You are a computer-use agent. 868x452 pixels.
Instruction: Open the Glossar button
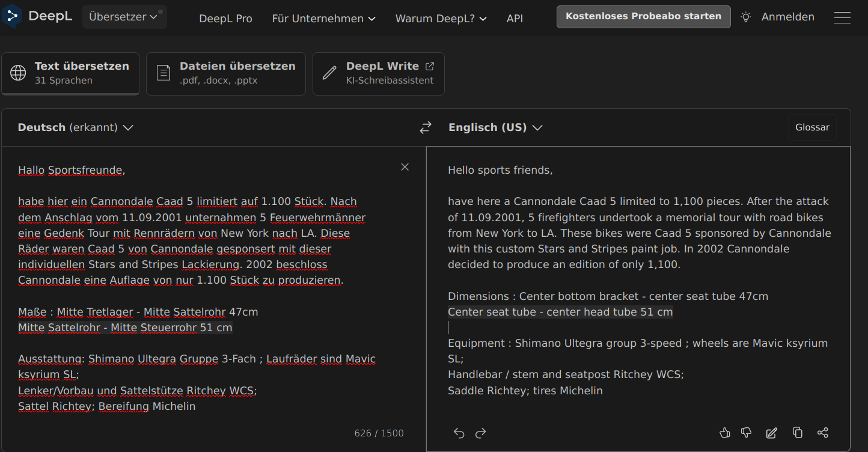click(812, 127)
